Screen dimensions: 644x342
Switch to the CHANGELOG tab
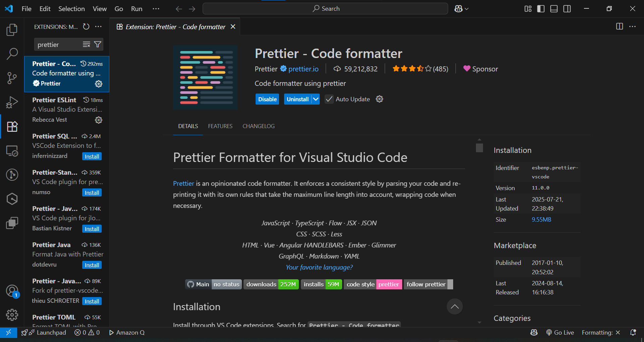click(x=258, y=126)
